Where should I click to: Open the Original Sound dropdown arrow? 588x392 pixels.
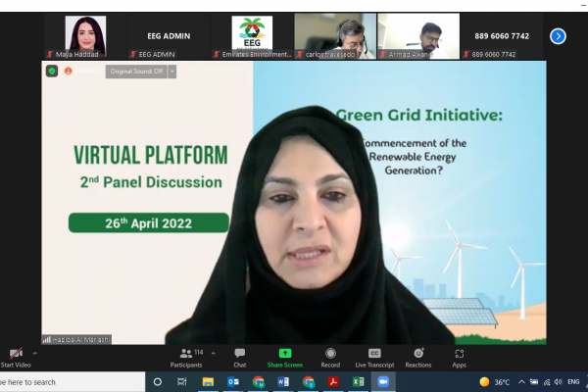click(172, 72)
